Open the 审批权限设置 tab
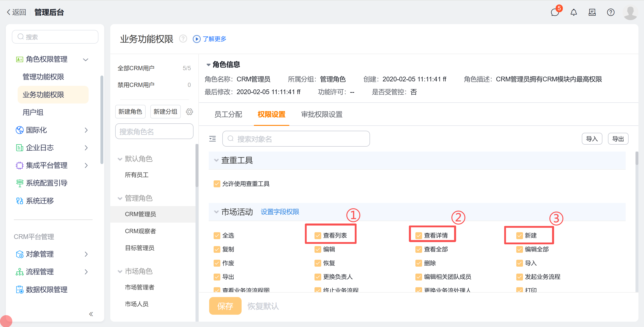The height and width of the screenshot is (327, 644). [322, 114]
